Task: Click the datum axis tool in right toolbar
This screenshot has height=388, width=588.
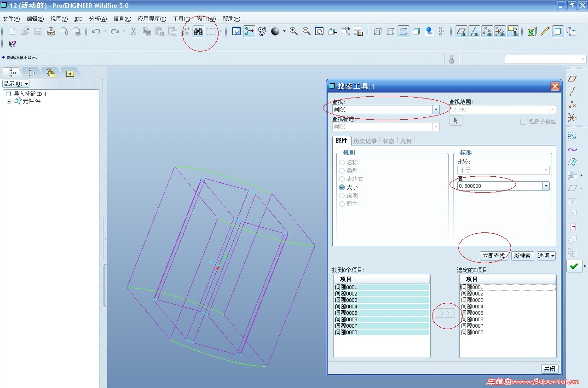Action: (572, 92)
